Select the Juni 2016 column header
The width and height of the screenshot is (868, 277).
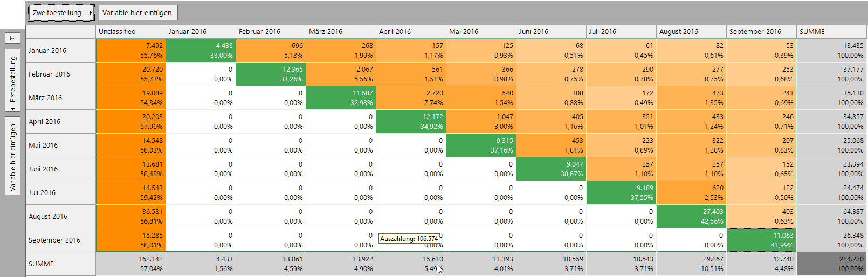(x=552, y=31)
